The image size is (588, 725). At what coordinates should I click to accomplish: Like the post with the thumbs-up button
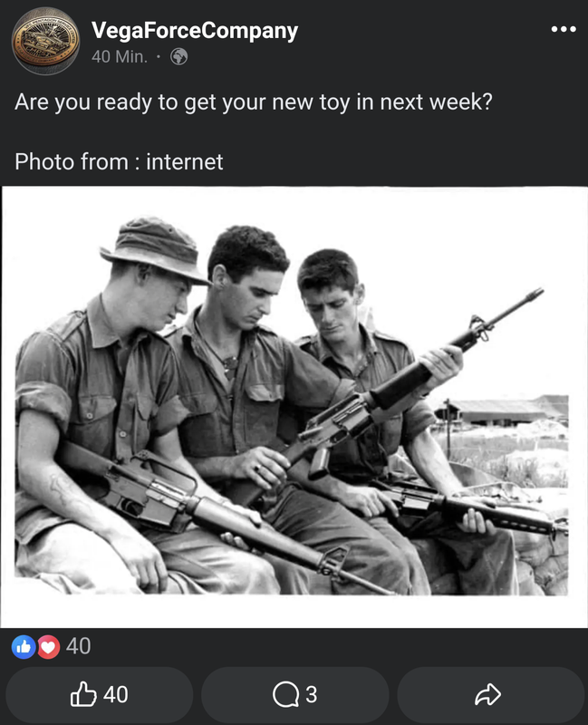point(99,694)
